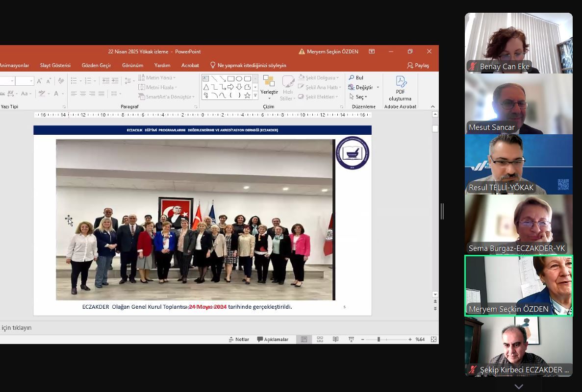
Task: Click the zoom slider handle
Action: 379,339
